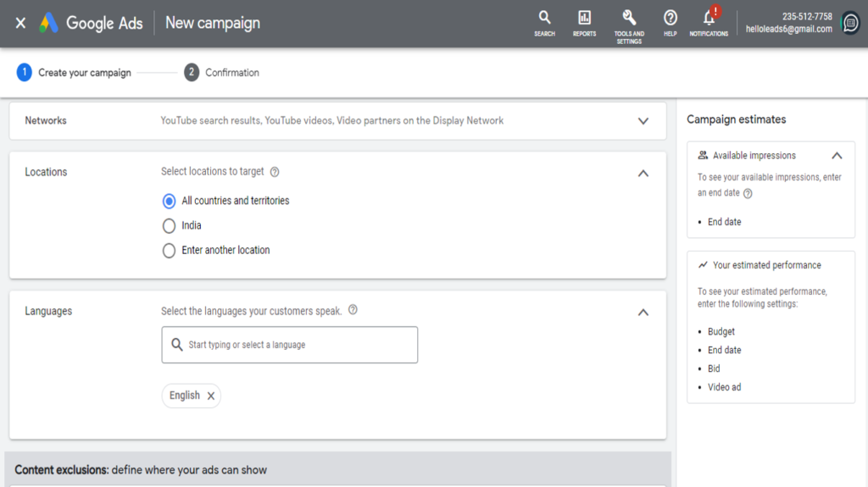
Task: Close the New campaign editor
Action: tap(20, 23)
